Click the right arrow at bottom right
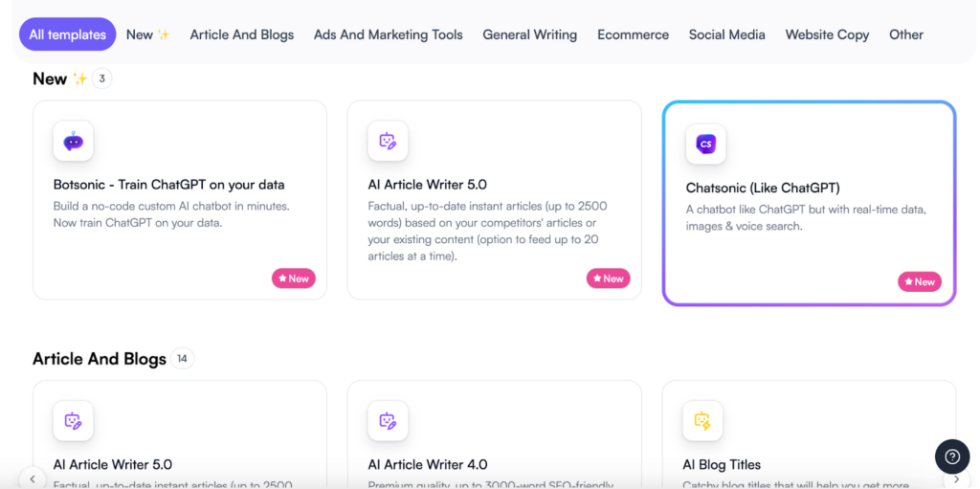This screenshot has height=489, width=980. point(956,479)
